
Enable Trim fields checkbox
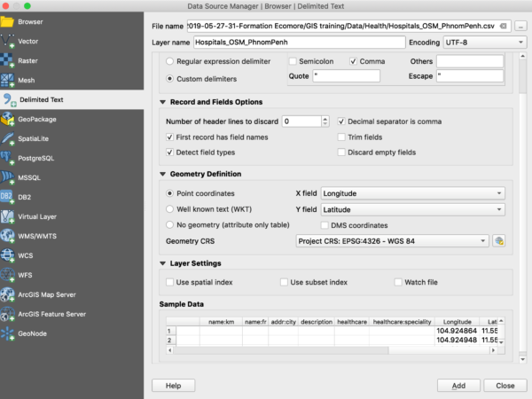pyautogui.click(x=341, y=137)
